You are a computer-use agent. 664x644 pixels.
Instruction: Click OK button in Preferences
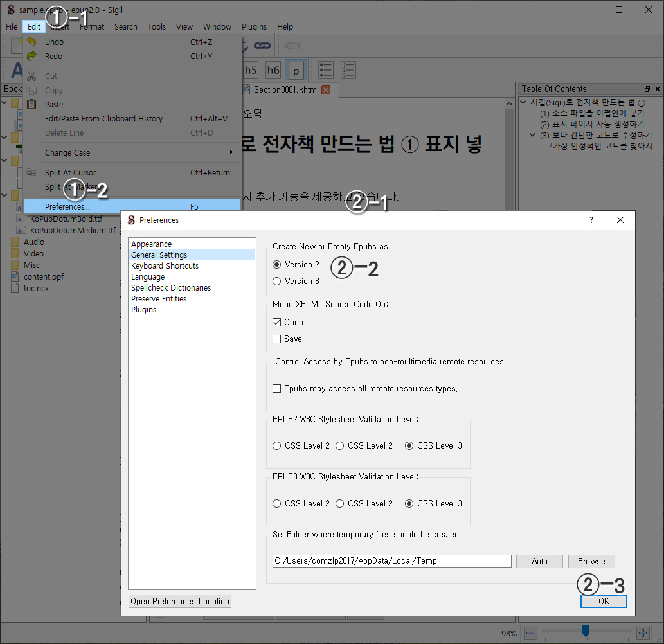coord(604,601)
